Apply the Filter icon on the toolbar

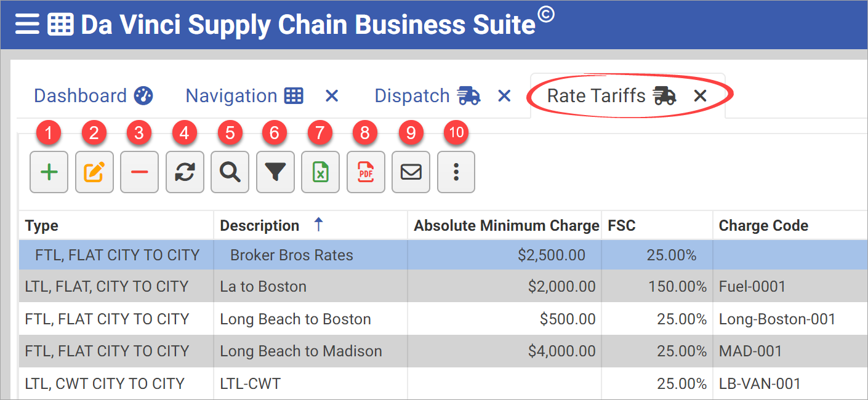click(275, 172)
